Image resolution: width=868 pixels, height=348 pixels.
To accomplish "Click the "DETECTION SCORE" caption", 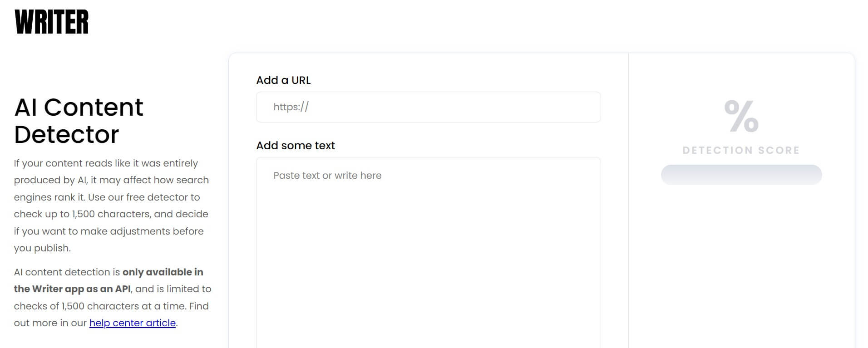I will tap(741, 150).
